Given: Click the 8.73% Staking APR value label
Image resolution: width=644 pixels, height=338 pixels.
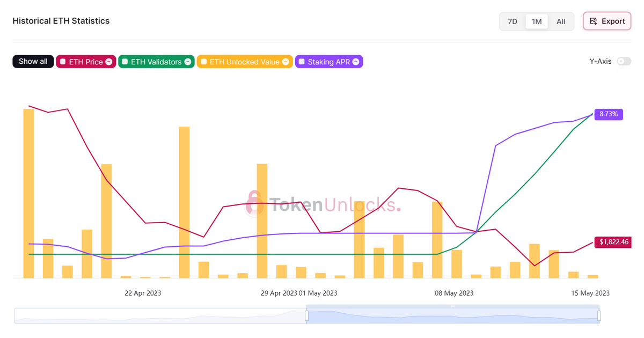Looking at the screenshot, I should click(x=608, y=114).
